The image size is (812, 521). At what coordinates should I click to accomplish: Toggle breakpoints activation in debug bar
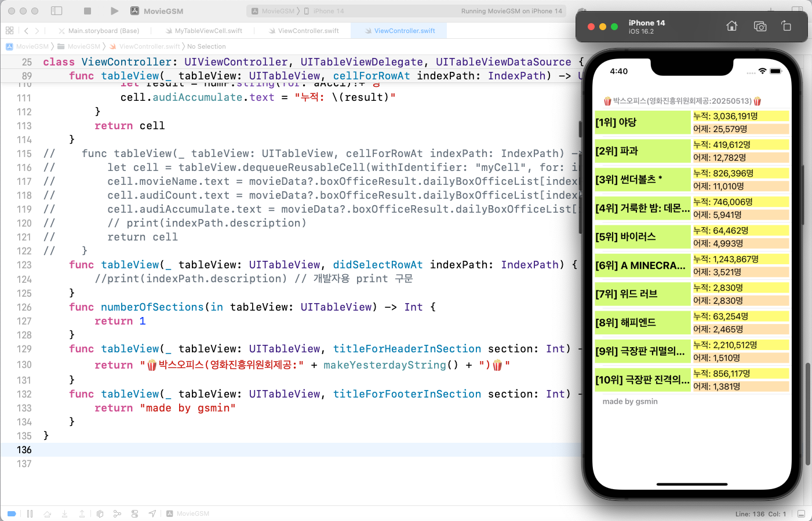[x=12, y=513]
